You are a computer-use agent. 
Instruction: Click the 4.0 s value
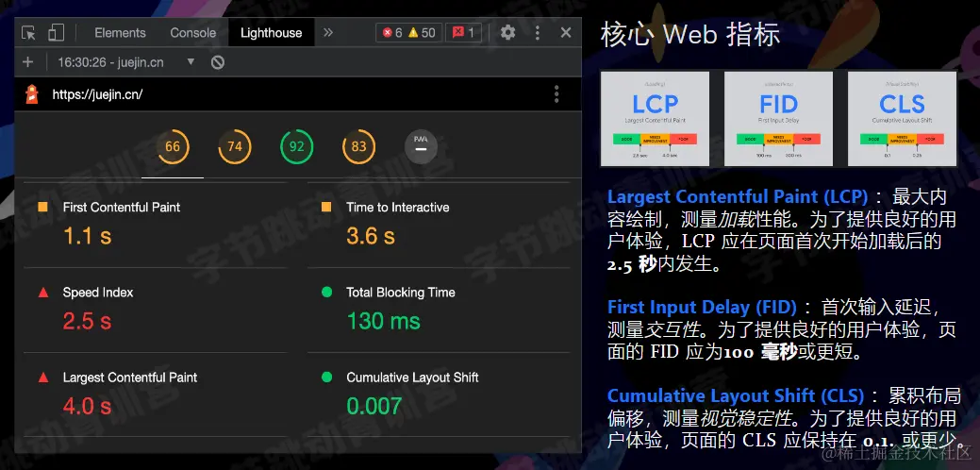[88, 406]
